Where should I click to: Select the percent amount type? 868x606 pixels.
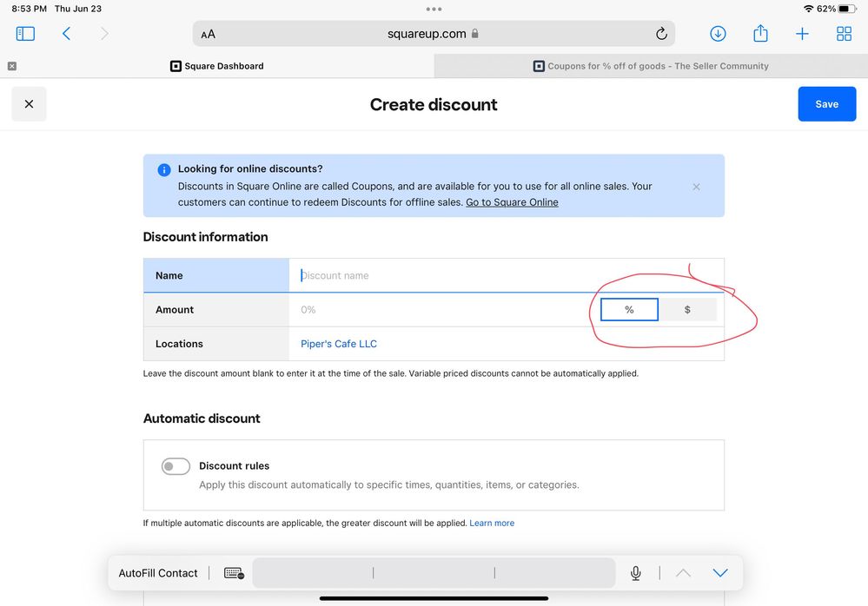629,310
